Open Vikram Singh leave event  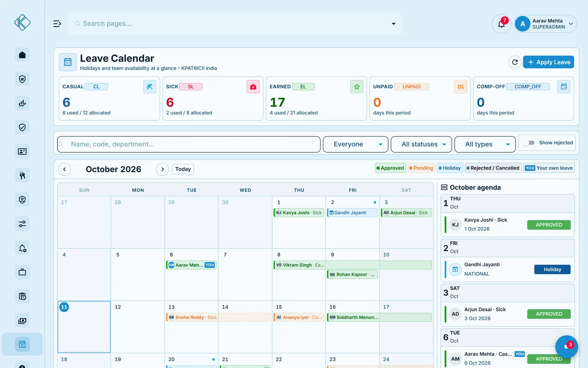352,265
